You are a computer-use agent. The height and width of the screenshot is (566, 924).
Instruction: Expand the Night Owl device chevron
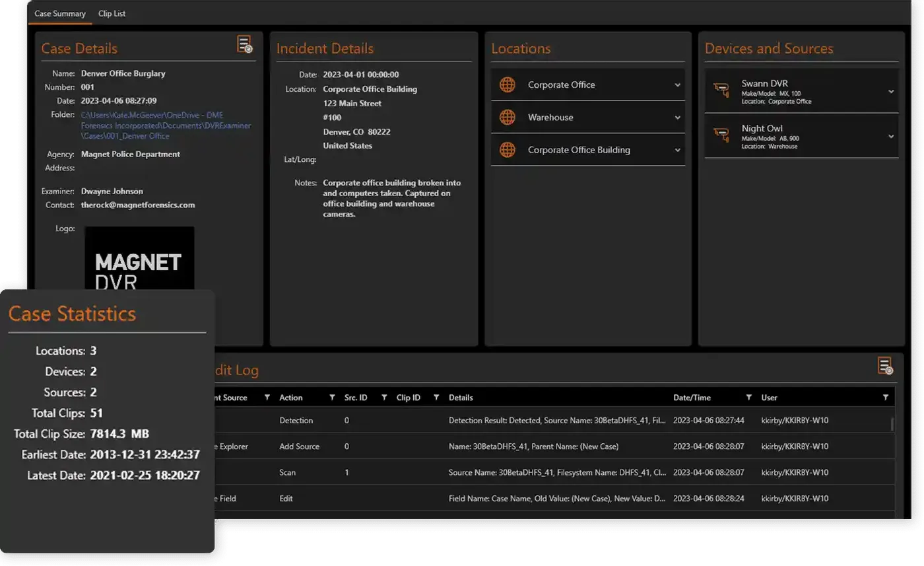coord(891,137)
